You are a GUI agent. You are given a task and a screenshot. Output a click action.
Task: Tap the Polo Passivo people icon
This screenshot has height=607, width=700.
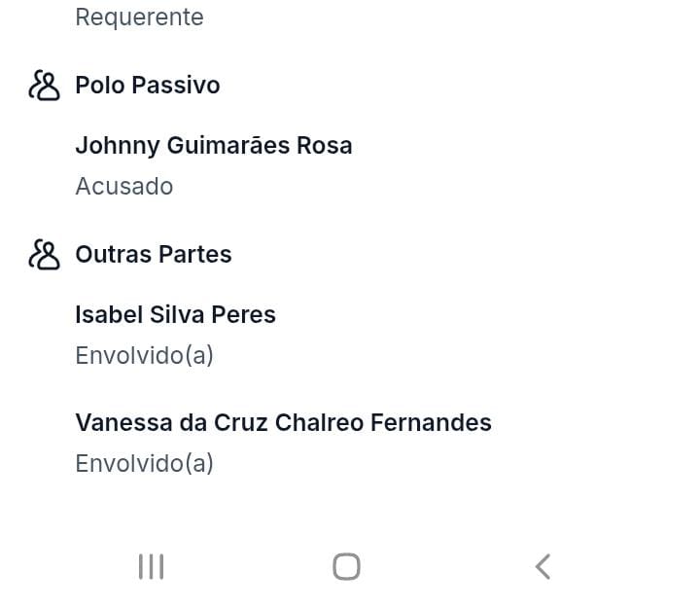coord(44,86)
